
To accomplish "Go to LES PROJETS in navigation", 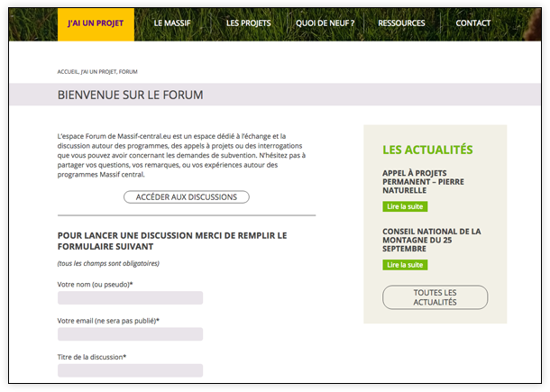I will click(x=248, y=23).
